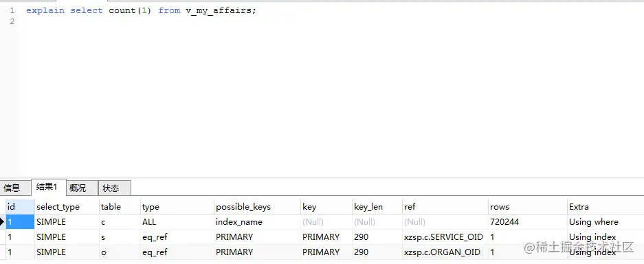Select the 结果1 tab
644x264 pixels.
click(x=49, y=187)
